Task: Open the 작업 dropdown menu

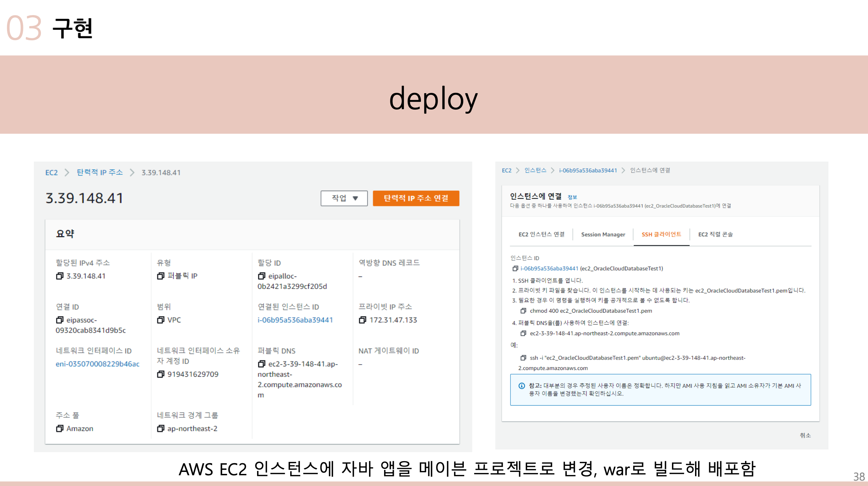Action: pyautogui.click(x=344, y=198)
